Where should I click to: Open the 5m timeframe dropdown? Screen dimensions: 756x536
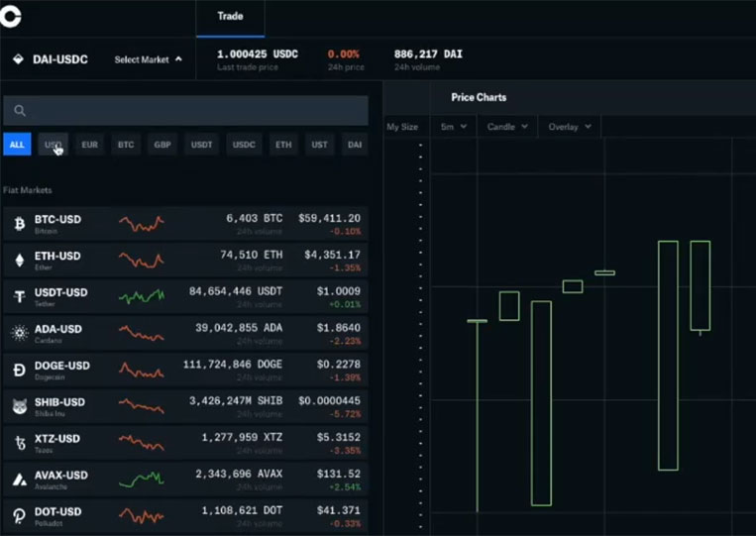[454, 127]
